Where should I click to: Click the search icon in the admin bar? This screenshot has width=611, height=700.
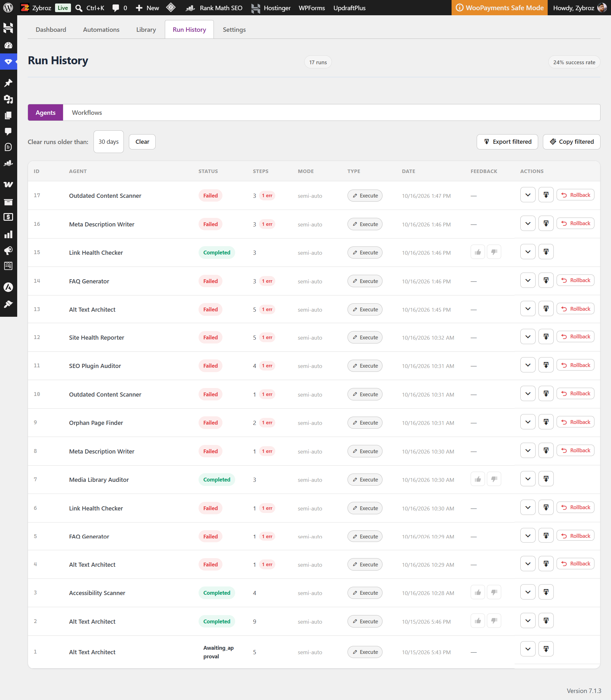tap(79, 8)
